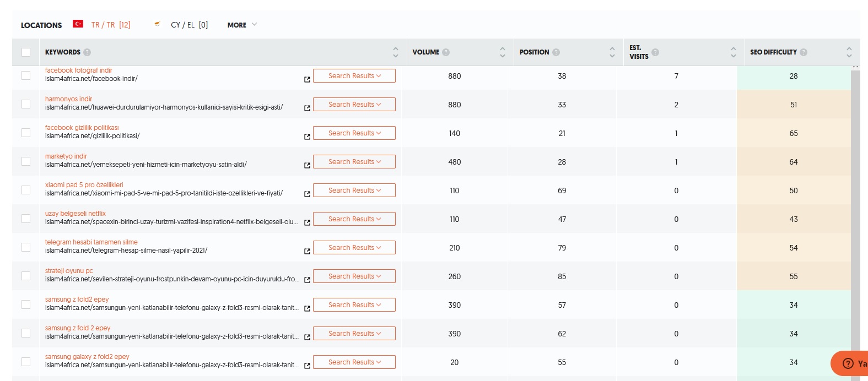
Task: Click the Volume help question mark icon
Action: click(x=446, y=52)
